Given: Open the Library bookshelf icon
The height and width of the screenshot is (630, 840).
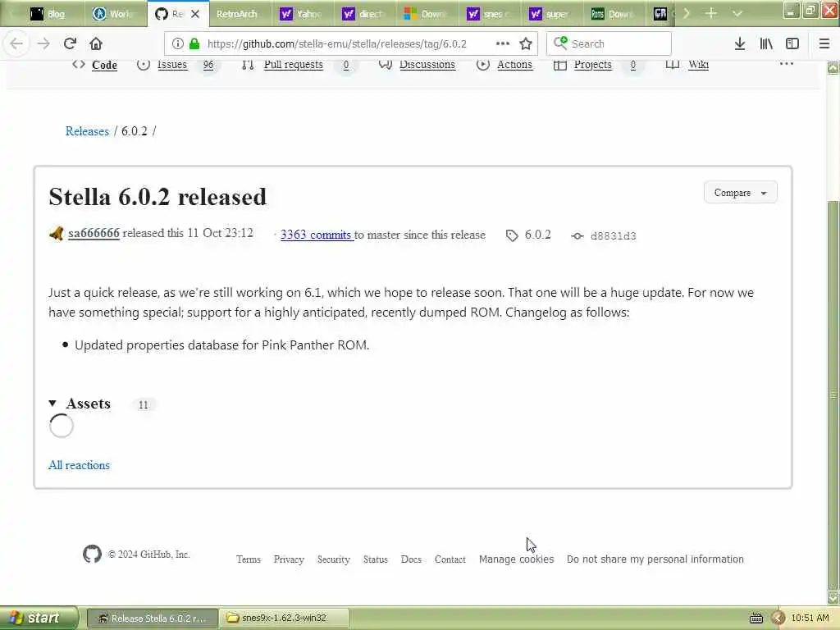Looking at the screenshot, I should point(766,43).
